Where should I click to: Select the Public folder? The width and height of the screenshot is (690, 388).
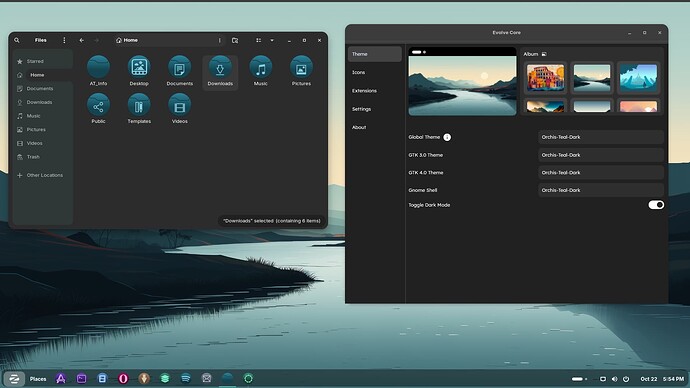[99, 109]
